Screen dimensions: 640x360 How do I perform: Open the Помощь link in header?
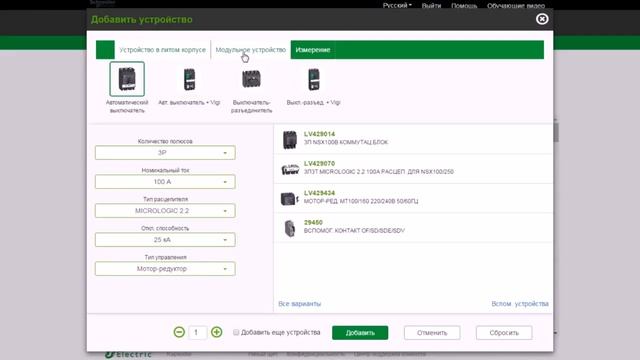464,5
